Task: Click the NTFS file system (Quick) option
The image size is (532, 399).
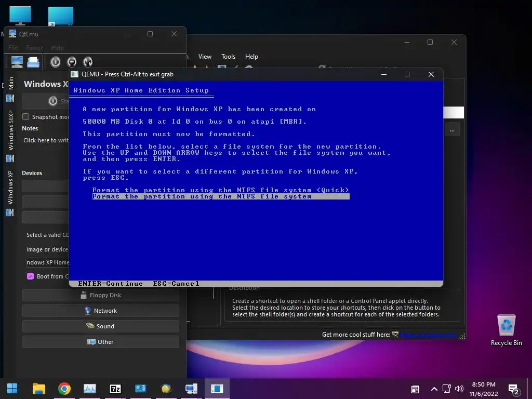Action: pyautogui.click(x=220, y=190)
